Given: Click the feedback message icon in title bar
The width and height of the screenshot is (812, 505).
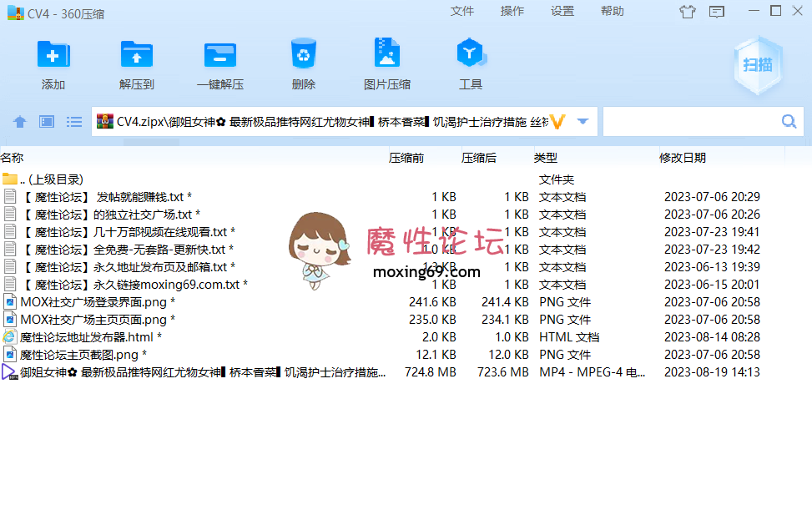Looking at the screenshot, I should (717, 12).
